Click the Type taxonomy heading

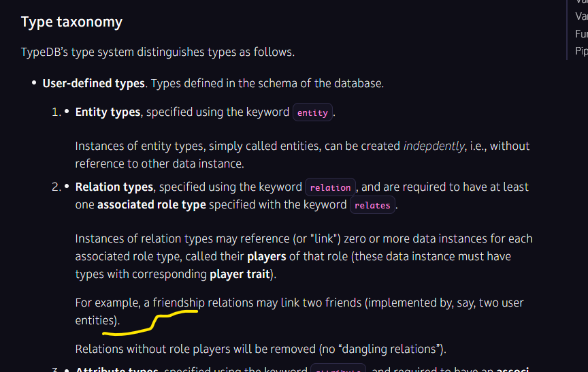(x=71, y=22)
